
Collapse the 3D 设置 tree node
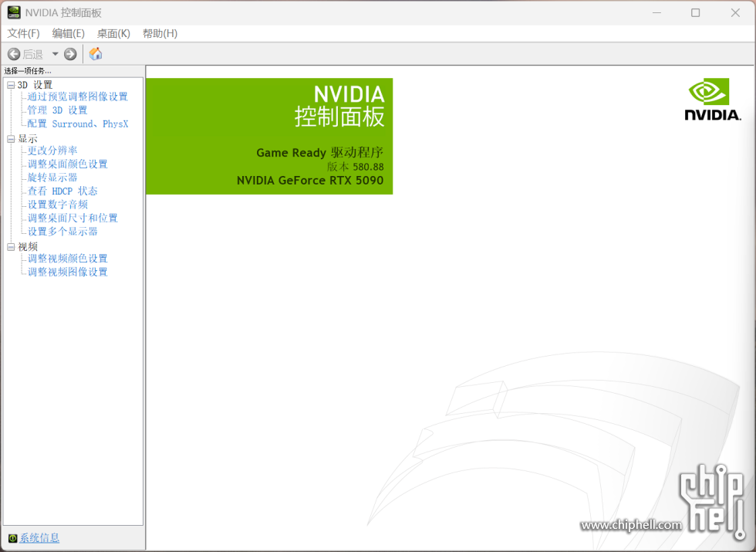click(11, 85)
